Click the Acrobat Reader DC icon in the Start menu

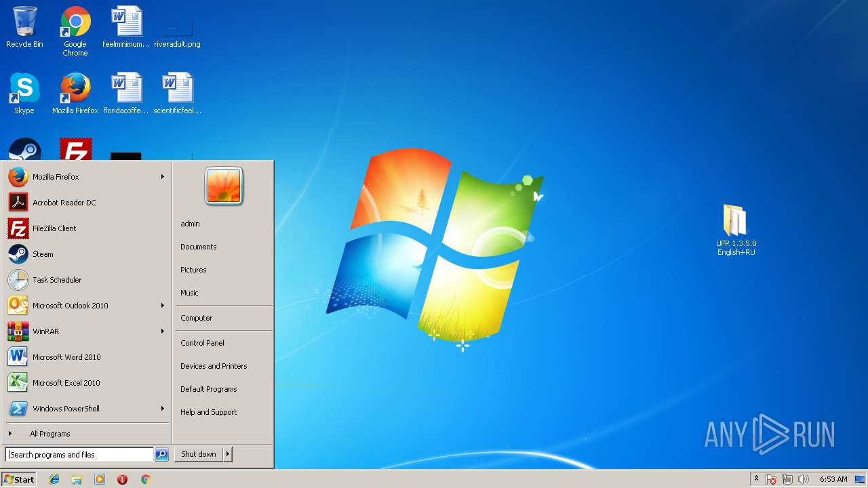(18, 203)
